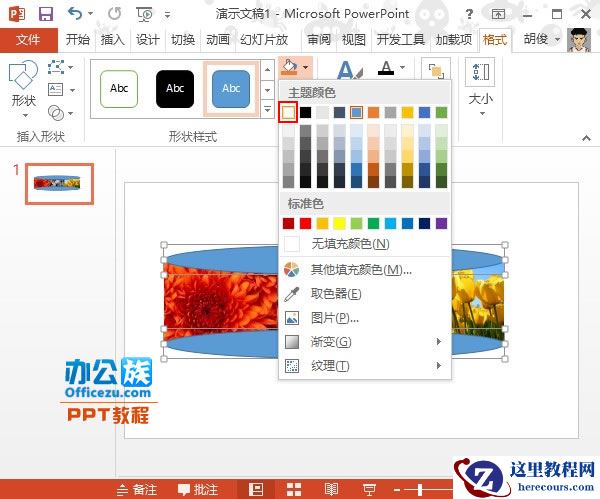Click the Undo arrow icon

point(75,14)
